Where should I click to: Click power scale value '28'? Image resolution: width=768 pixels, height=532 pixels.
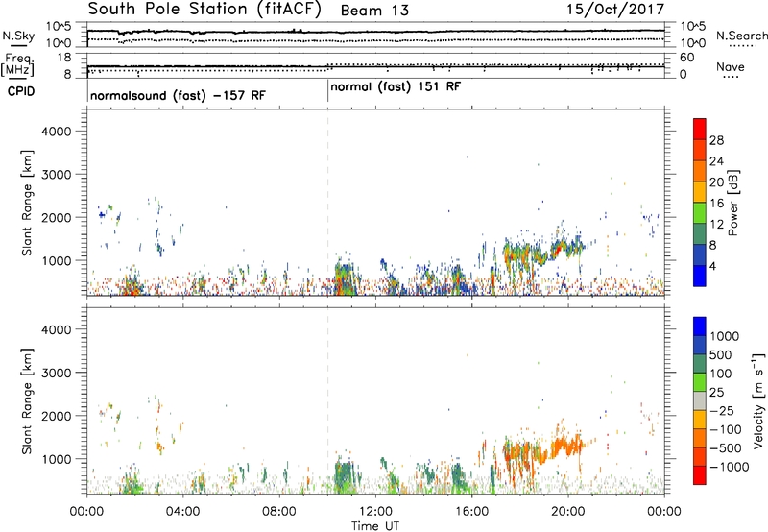click(716, 140)
